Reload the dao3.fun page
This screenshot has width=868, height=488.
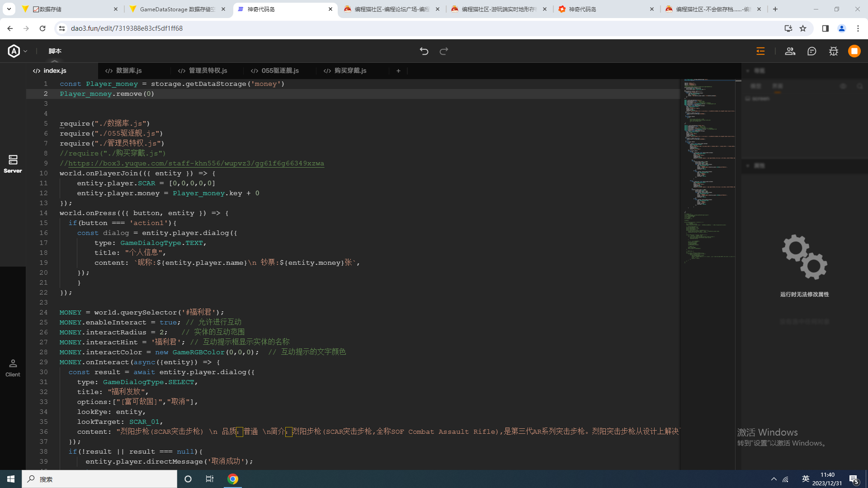pyautogui.click(x=42, y=28)
